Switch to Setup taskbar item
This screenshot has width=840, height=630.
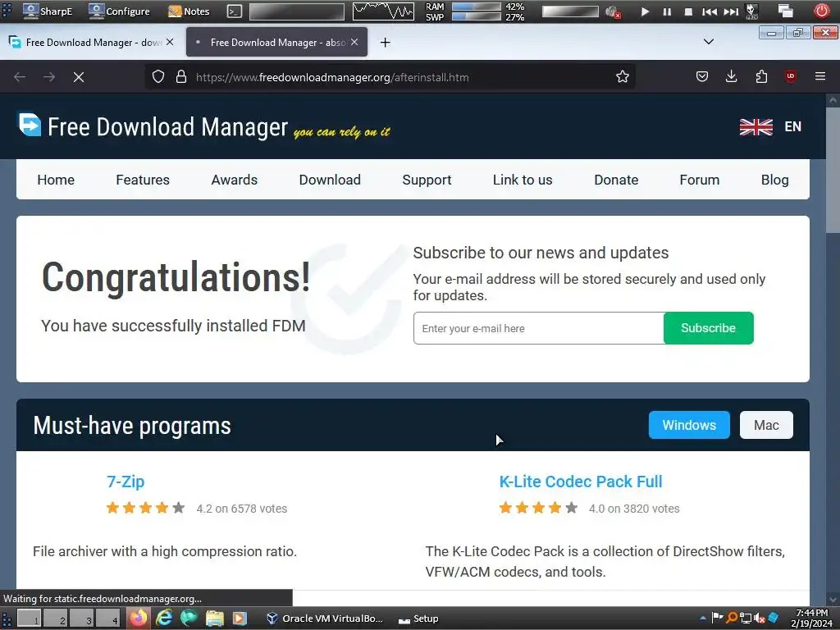click(x=418, y=619)
